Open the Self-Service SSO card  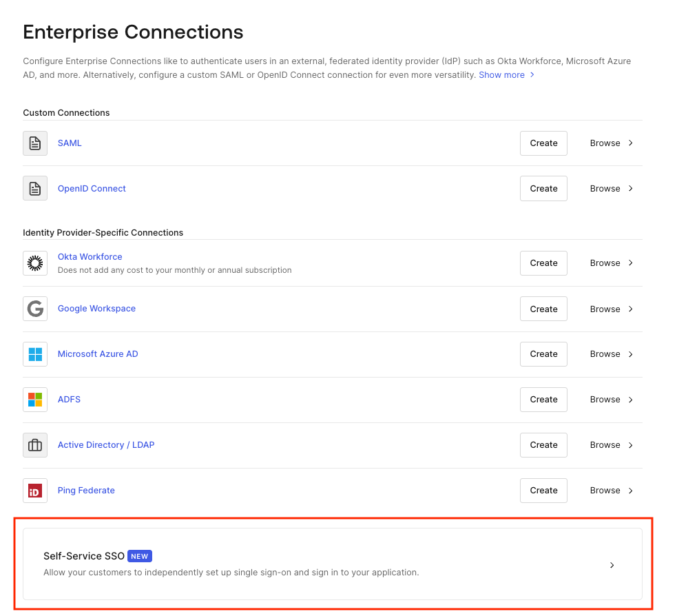click(x=333, y=564)
